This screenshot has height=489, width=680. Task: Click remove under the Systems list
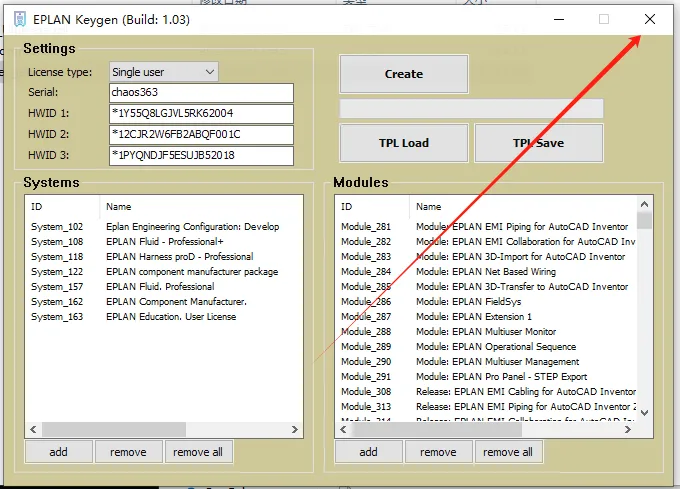(x=128, y=452)
